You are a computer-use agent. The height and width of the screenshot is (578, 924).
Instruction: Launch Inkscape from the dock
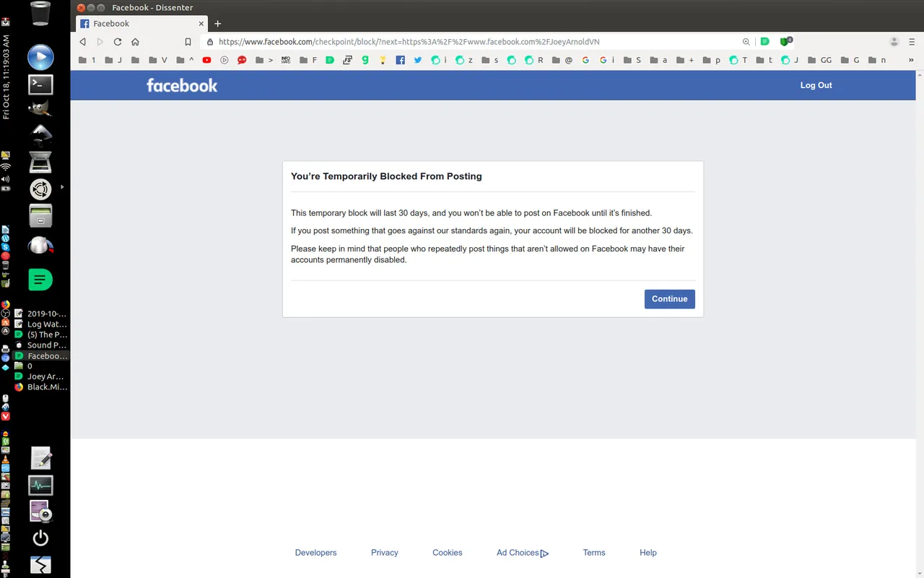pyautogui.click(x=40, y=134)
